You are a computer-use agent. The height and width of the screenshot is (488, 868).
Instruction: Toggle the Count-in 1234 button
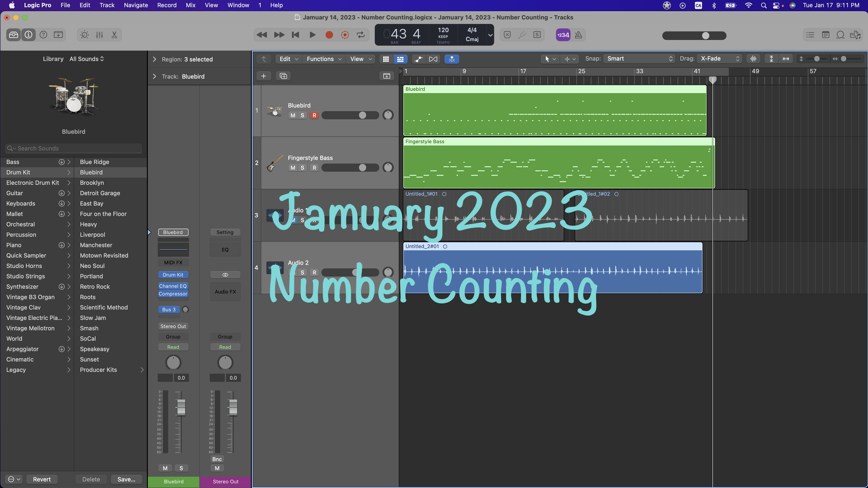563,35
